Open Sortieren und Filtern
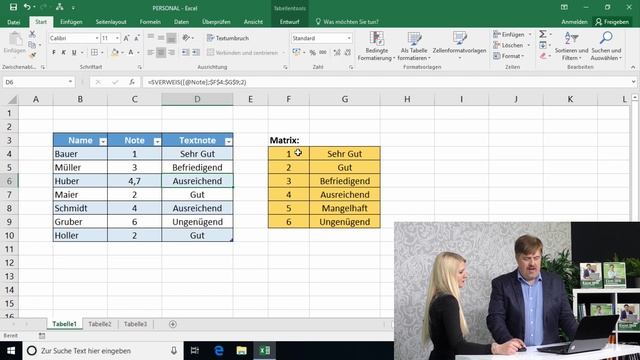This screenshot has width=640, height=360. (571, 46)
